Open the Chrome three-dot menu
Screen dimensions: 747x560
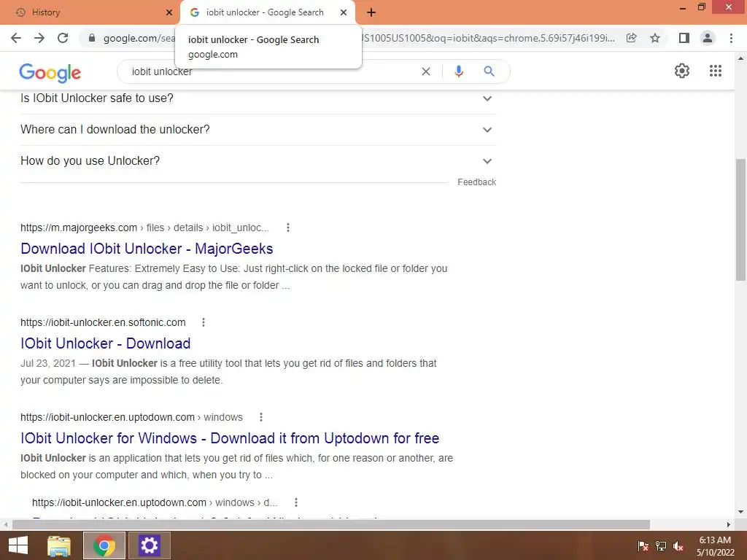(731, 38)
